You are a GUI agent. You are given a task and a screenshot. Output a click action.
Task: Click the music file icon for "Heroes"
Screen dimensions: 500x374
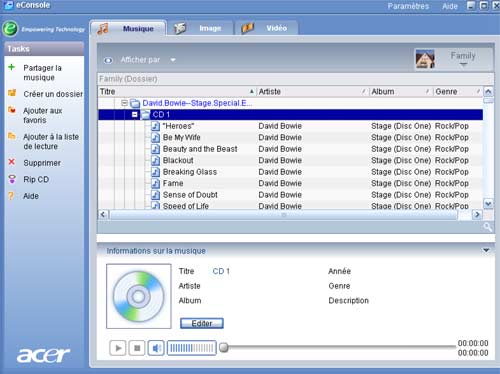tap(155, 126)
